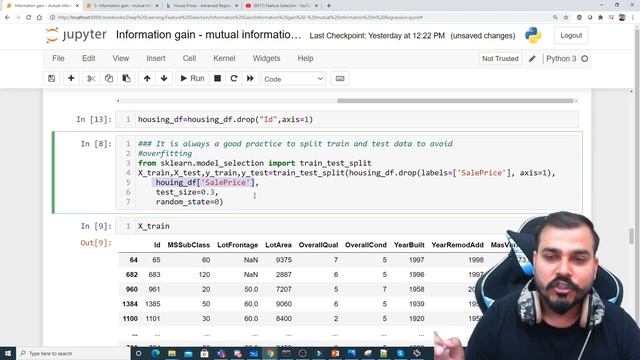The width and height of the screenshot is (640, 360).
Task: Open Microsoft Store from taskbar
Action: 204,353
